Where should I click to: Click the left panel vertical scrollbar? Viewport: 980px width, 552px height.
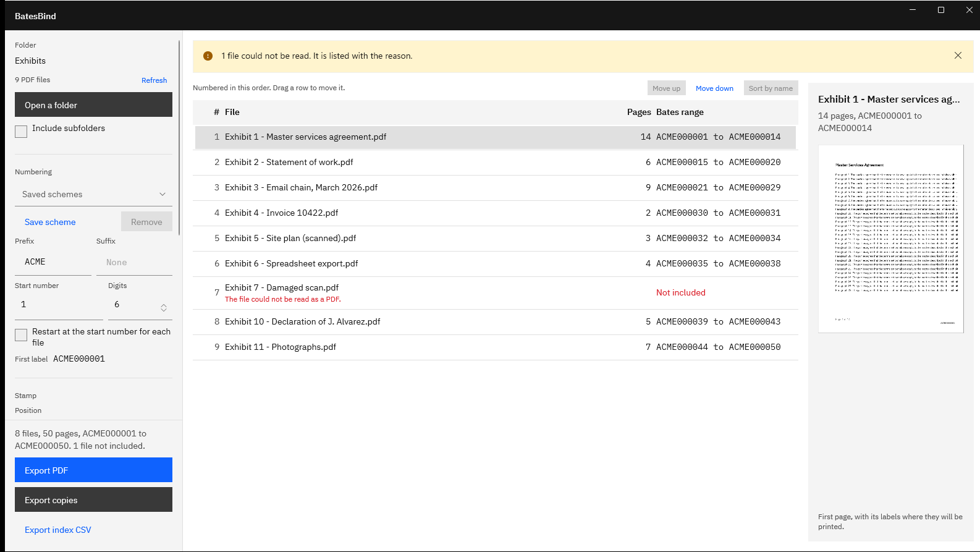pos(179,138)
